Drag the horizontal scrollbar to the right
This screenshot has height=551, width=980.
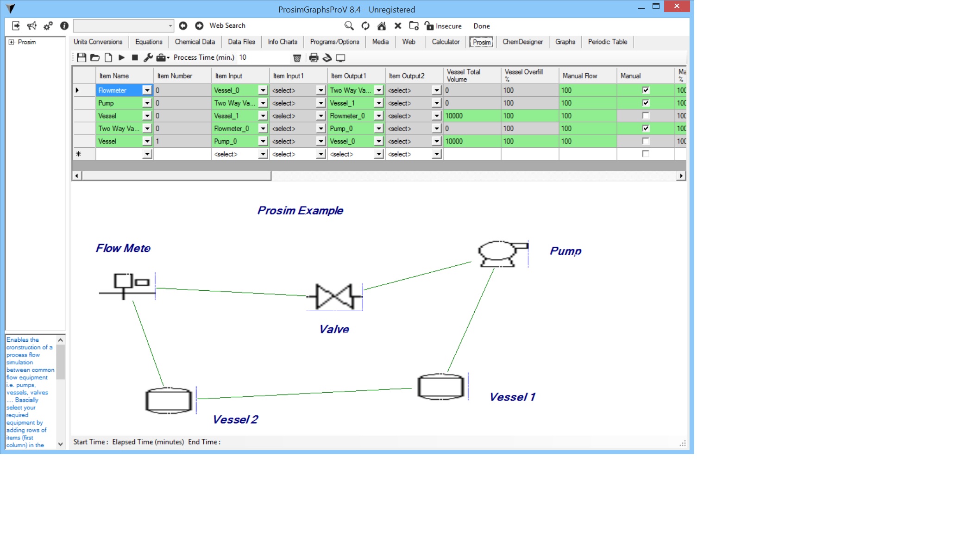[x=681, y=175]
